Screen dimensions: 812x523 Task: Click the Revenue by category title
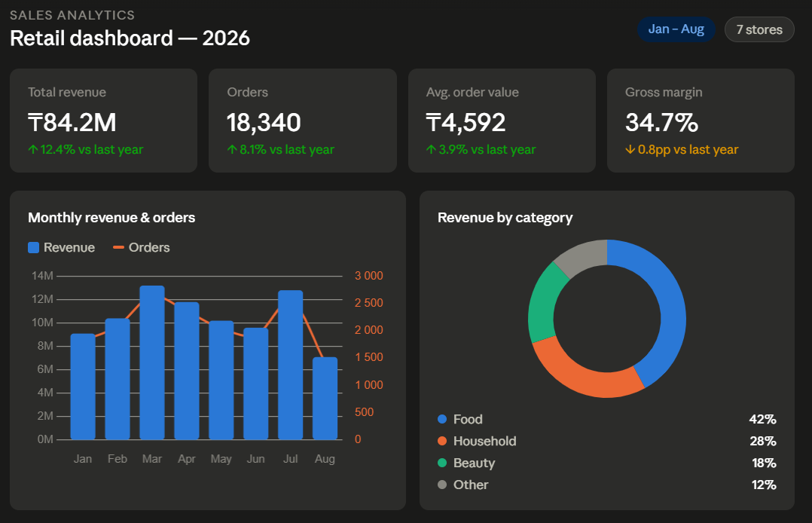pos(505,218)
